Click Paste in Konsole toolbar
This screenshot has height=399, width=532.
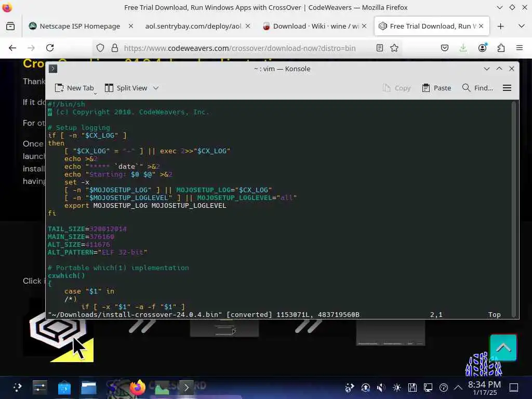click(436, 88)
